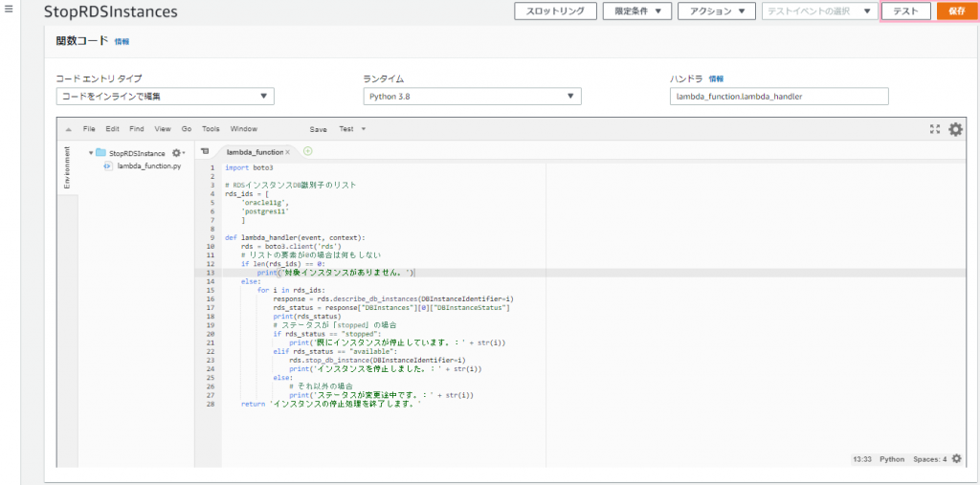
Task: Open the test event selection dropdown
Action: [819, 11]
